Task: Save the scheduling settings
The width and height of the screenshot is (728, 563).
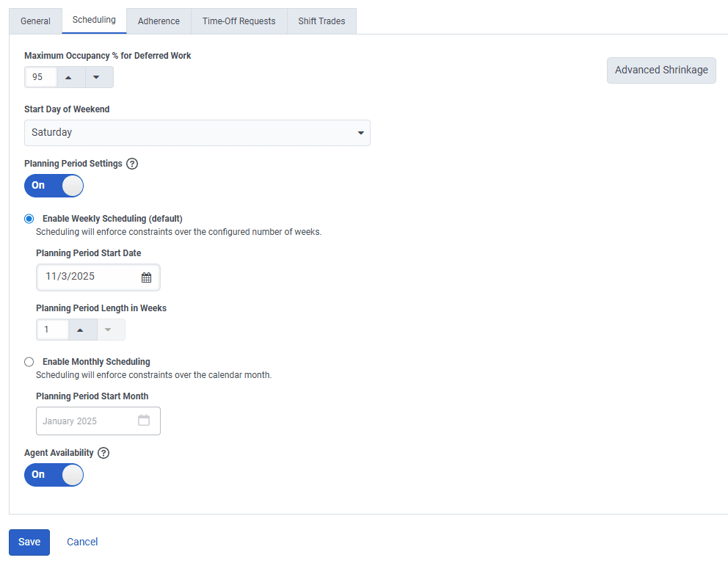Action: (x=29, y=542)
